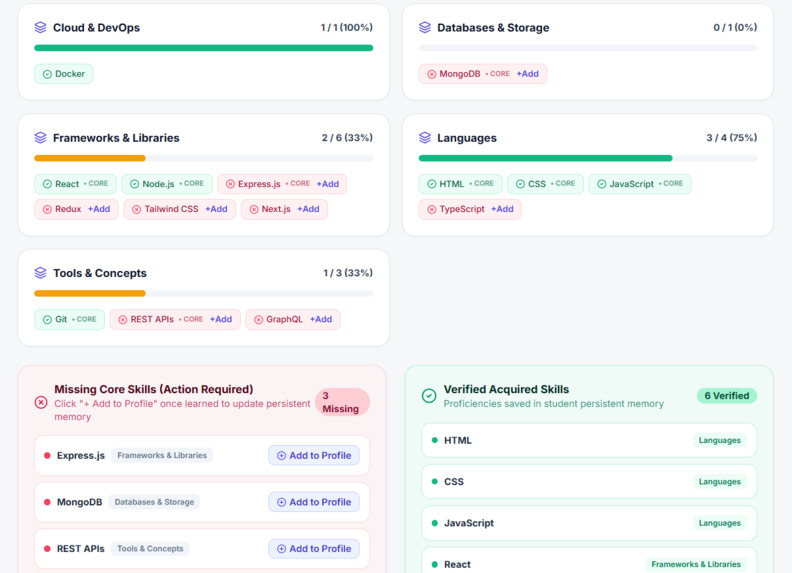Click the Frameworks & Libraries tag beside Express.js
The image size is (792, 573).
pos(162,455)
